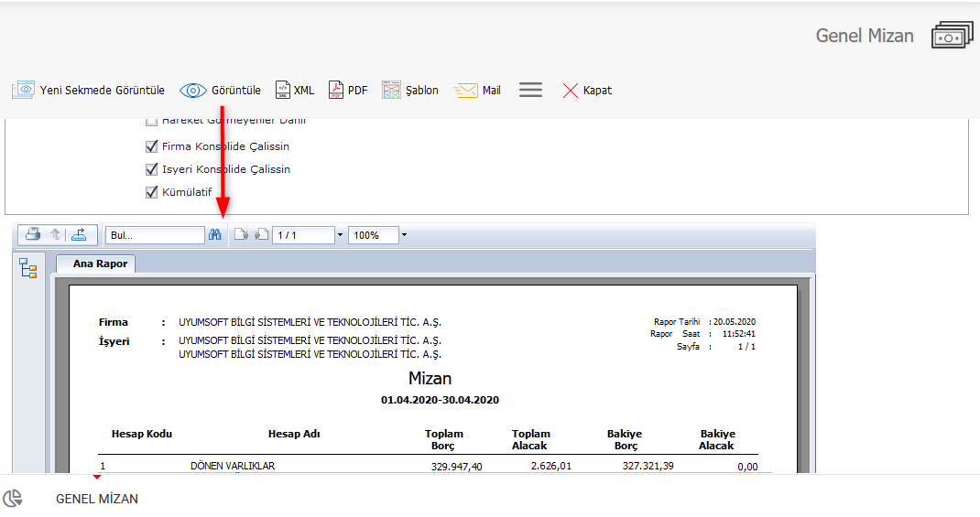Viewport: 980px width, 517px height.
Task: Open the 100% zoom level dropdown
Action: (x=404, y=235)
